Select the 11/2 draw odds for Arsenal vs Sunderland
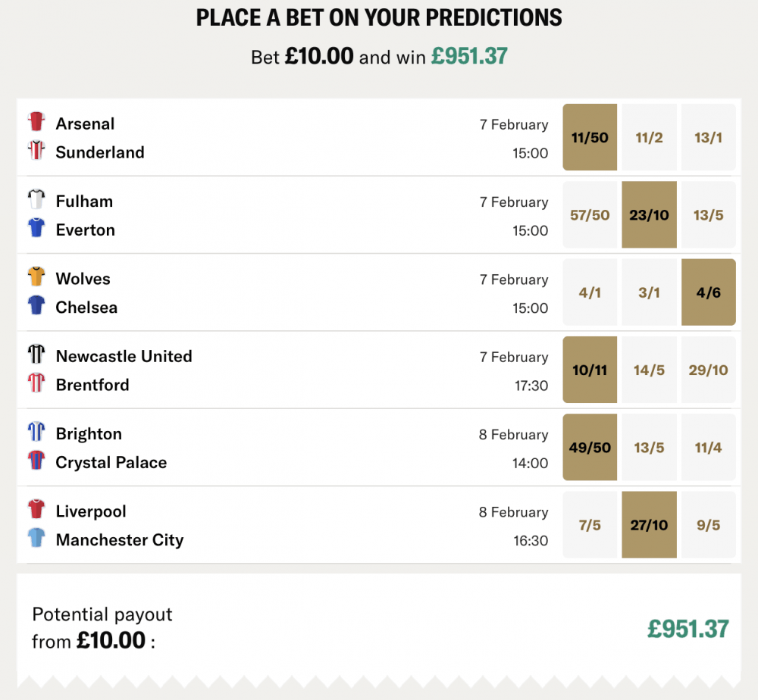 tap(650, 138)
